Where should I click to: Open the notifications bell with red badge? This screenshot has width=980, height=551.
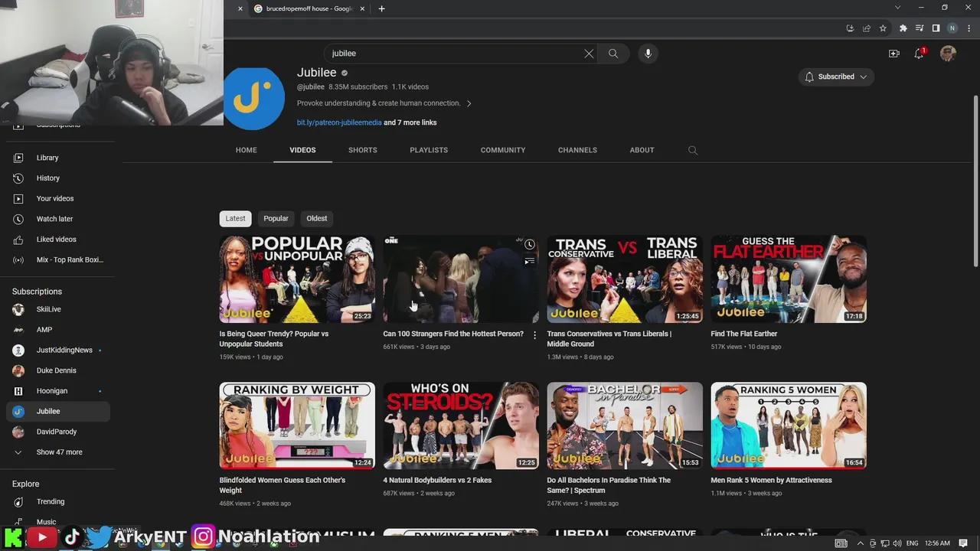click(x=919, y=54)
